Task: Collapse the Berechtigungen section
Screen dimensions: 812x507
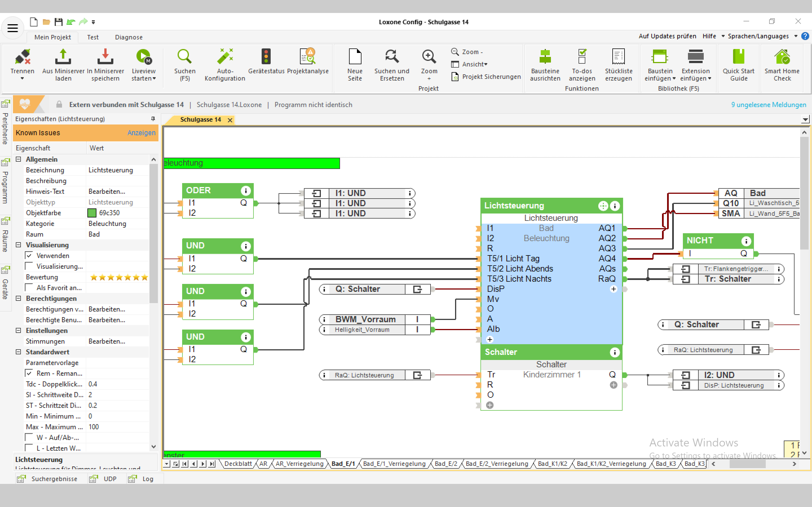Action: point(18,299)
